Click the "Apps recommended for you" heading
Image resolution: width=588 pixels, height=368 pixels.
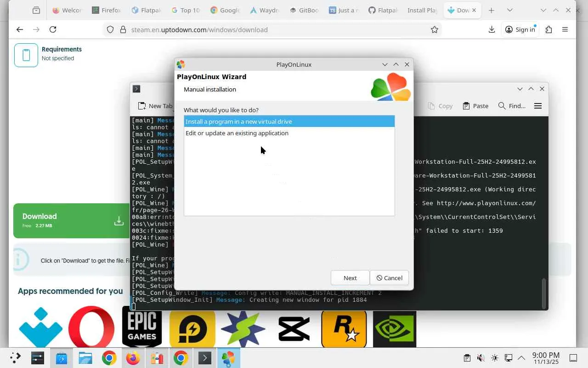[x=70, y=291]
